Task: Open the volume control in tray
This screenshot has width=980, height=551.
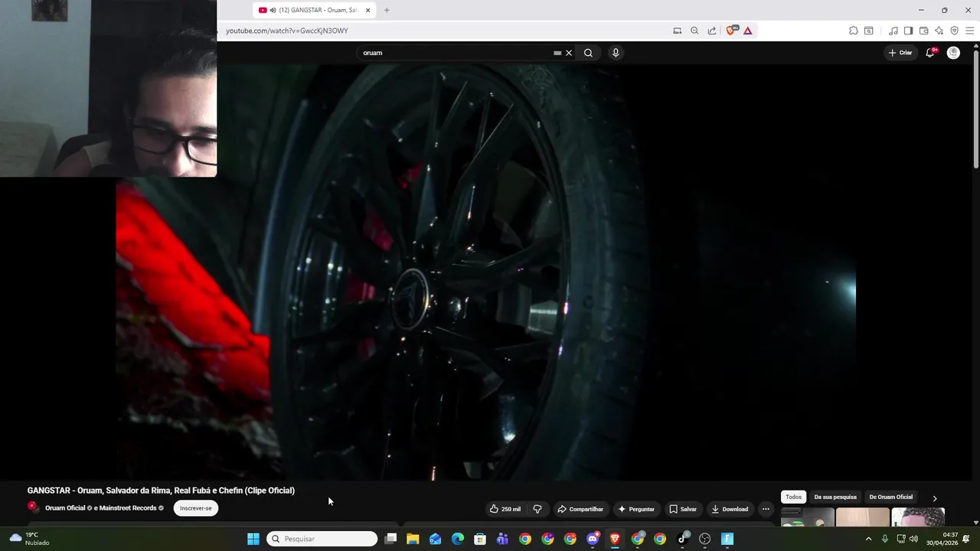Action: coord(913,539)
